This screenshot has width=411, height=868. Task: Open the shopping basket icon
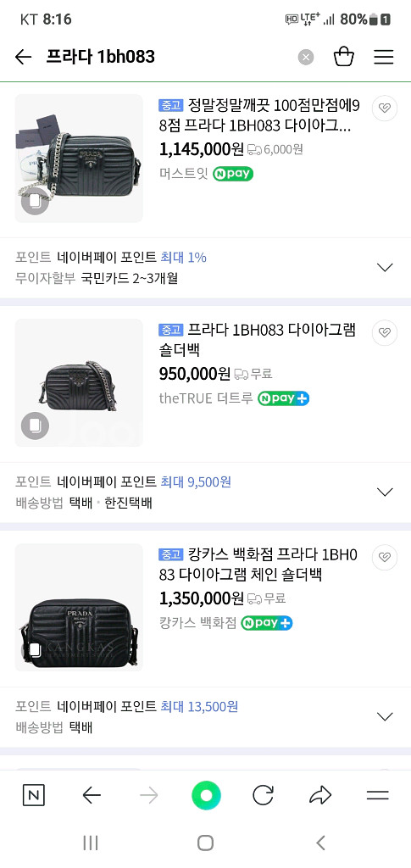343,57
